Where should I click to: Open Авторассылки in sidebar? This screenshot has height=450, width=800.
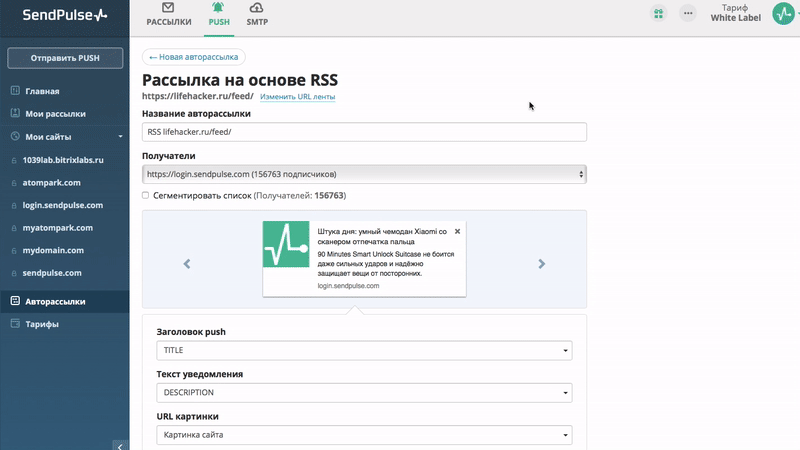[x=56, y=302]
